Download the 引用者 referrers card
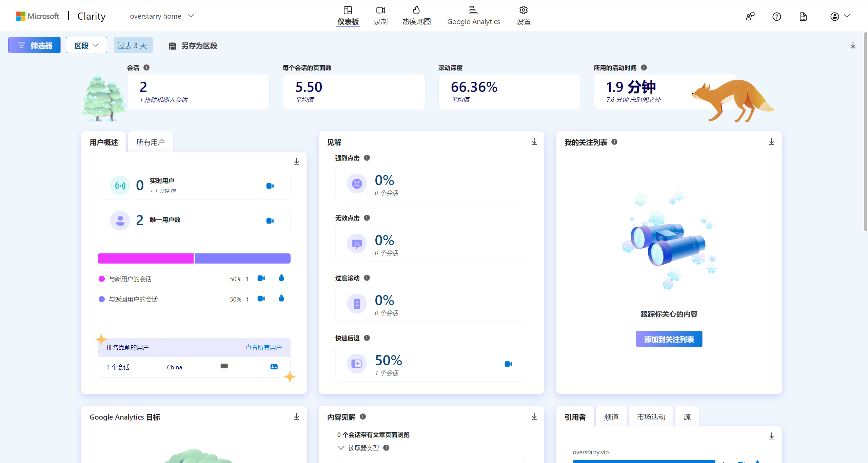Image resolution: width=868 pixels, height=463 pixels. pyautogui.click(x=772, y=436)
